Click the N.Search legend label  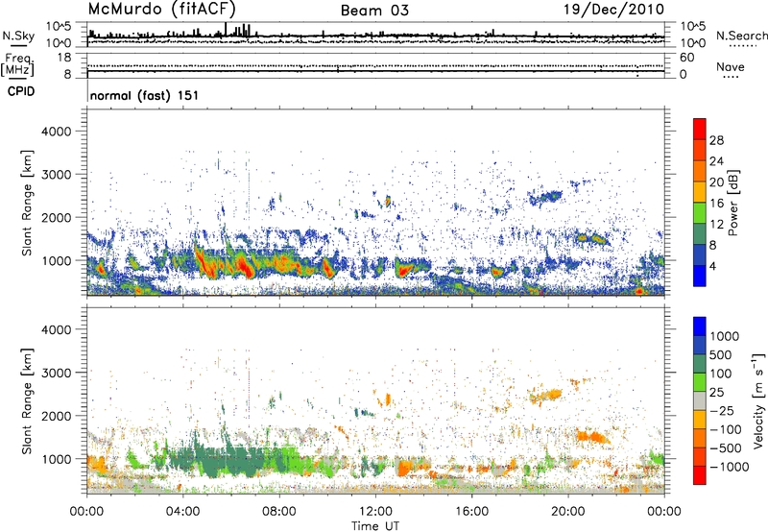pyautogui.click(x=741, y=36)
